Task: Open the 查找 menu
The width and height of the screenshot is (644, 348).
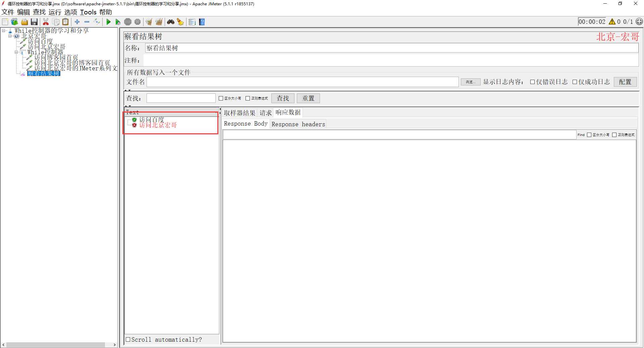Action: [x=39, y=12]
